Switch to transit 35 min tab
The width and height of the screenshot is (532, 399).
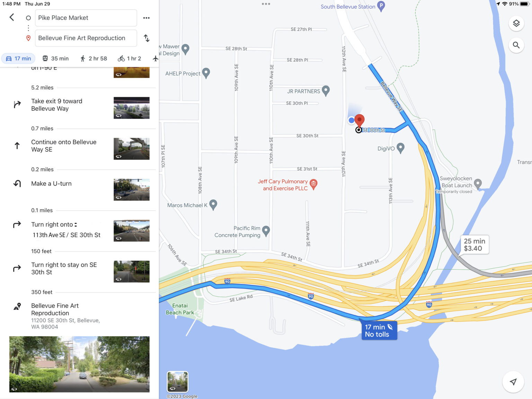pos(55,59)
